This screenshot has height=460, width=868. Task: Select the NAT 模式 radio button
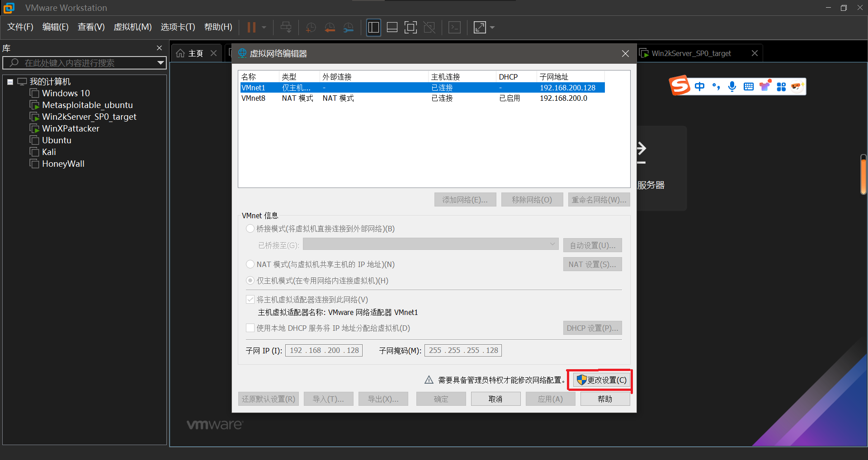(250, 264)
